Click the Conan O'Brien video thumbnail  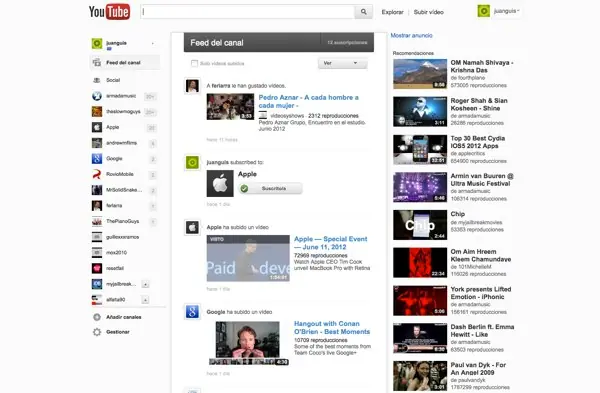248,343
